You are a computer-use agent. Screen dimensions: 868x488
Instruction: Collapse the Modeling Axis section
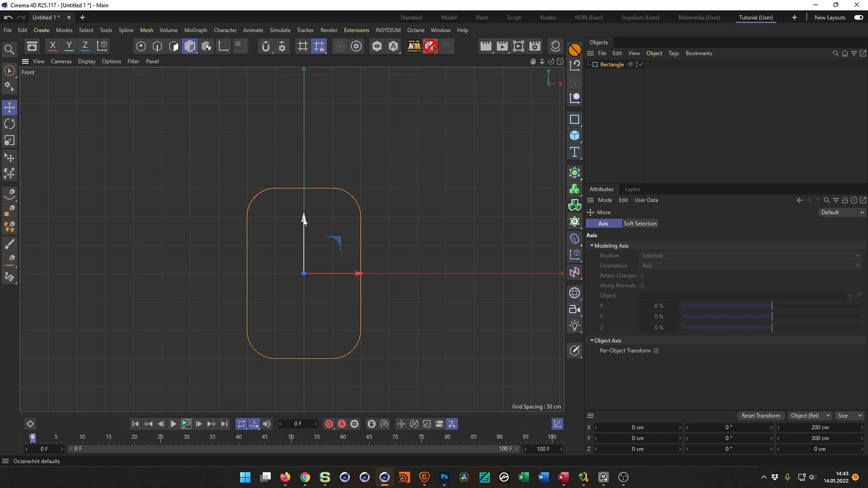[592, 246]
